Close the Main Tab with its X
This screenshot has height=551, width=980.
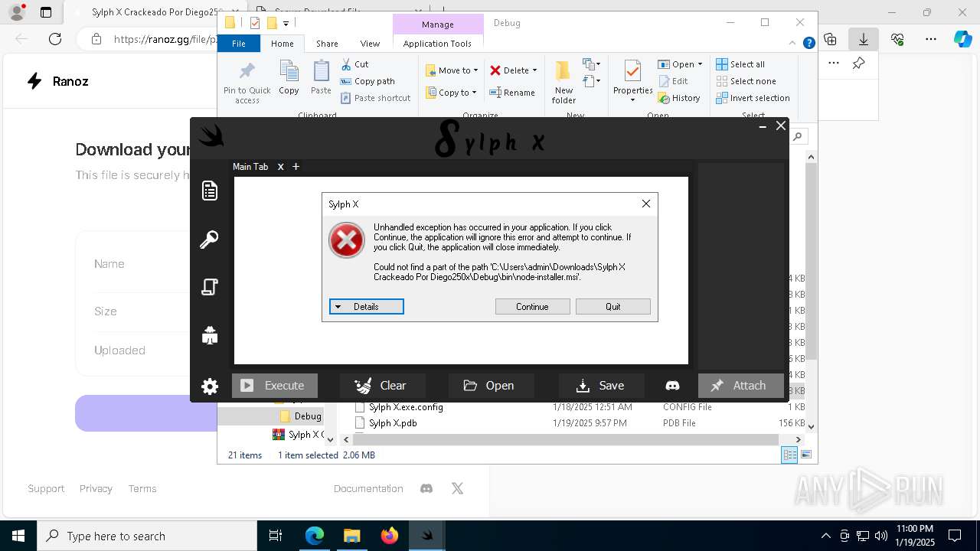[280, 166]
